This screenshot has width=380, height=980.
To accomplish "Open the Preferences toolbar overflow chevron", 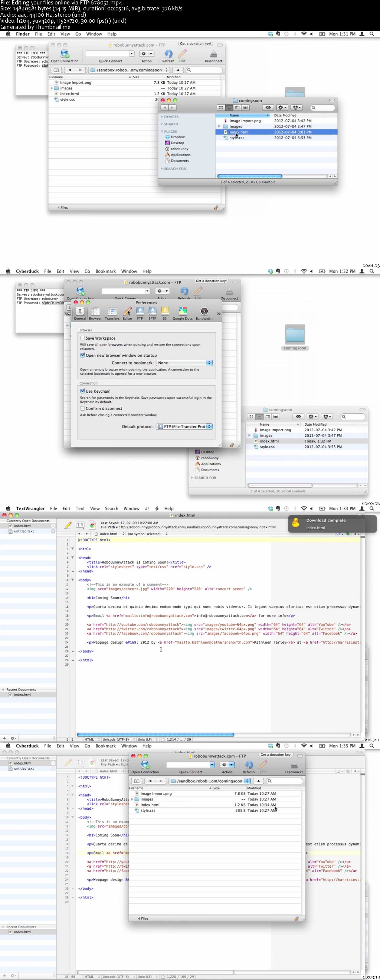I will click(x=218, y=313).
